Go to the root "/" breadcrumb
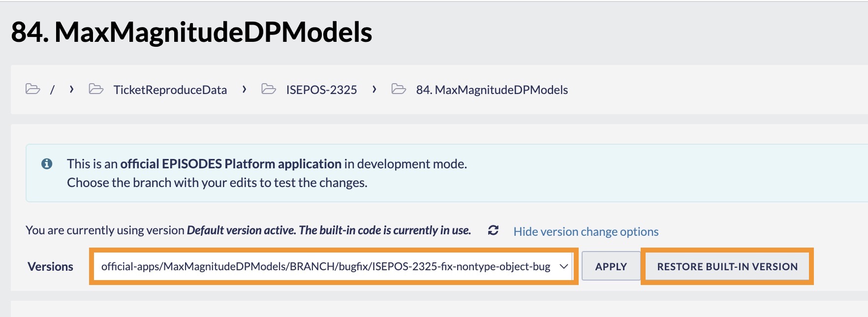The image size is (868, 317). 52,90
